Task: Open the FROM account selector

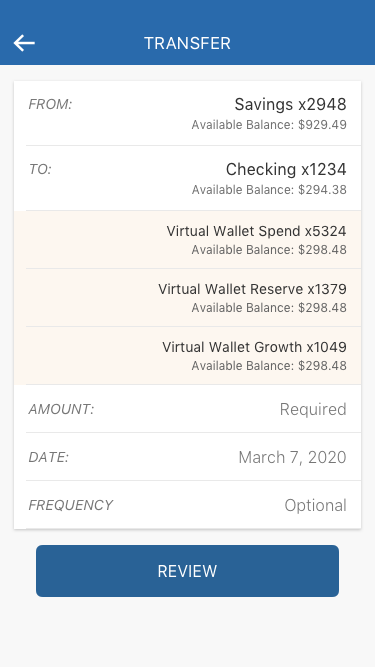Action: tap(188, 114)
